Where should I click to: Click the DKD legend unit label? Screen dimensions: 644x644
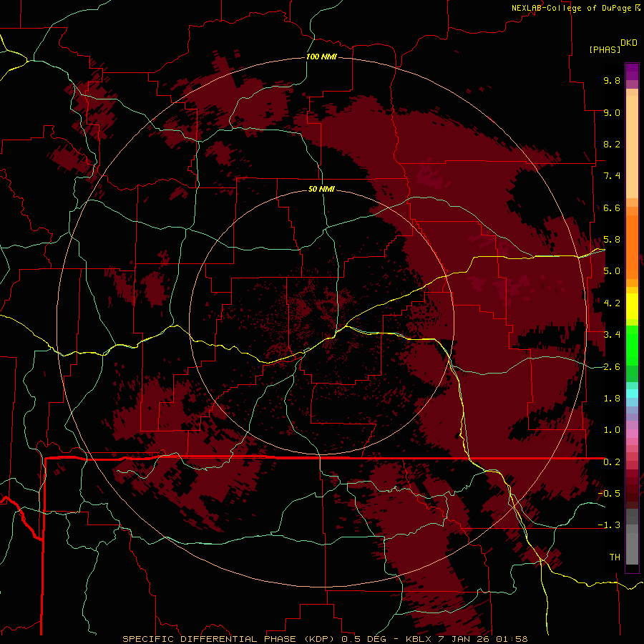coord(629,43)
